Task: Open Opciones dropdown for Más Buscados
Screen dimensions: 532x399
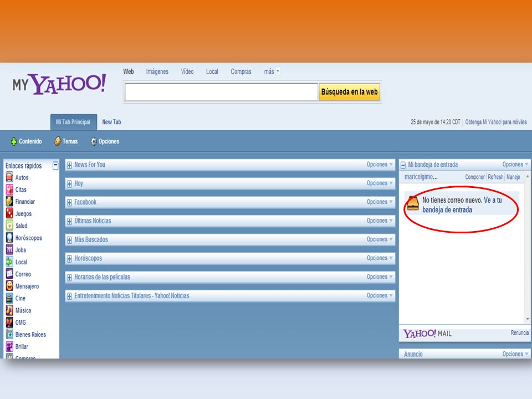Action: click(x=380, y=239)
